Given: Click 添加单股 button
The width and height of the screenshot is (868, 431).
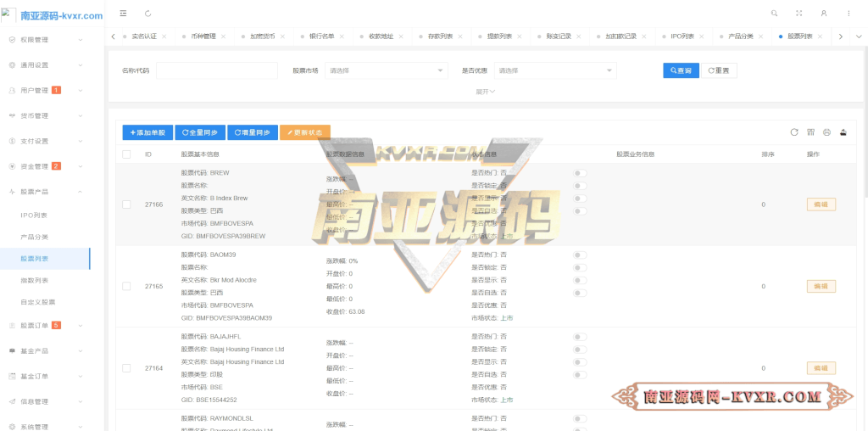Looking at the screenshot, I should click(x=147, y=132).
